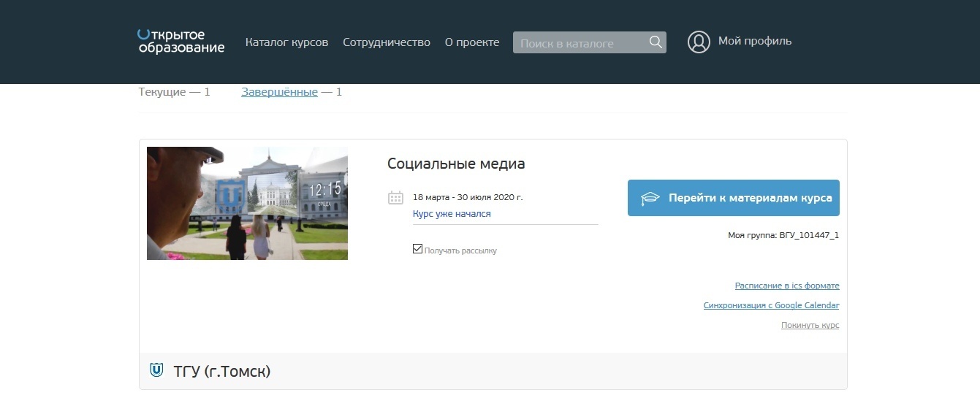Click the ТГУ shield logo icon
The height and width of the screenshot is (398, 980).
[x=156, y=371]
